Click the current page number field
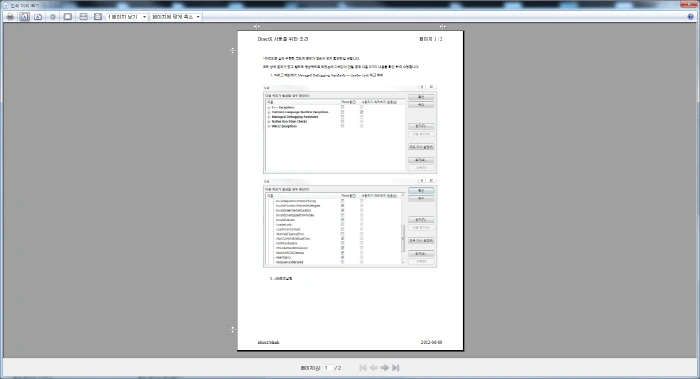Viewport: 700px width, 379px height. point(328,368)
